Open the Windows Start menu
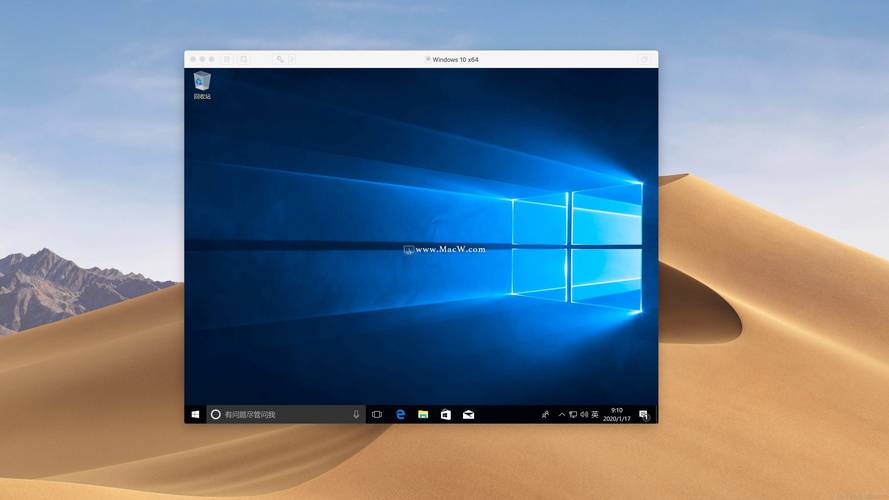 [194, 414]
